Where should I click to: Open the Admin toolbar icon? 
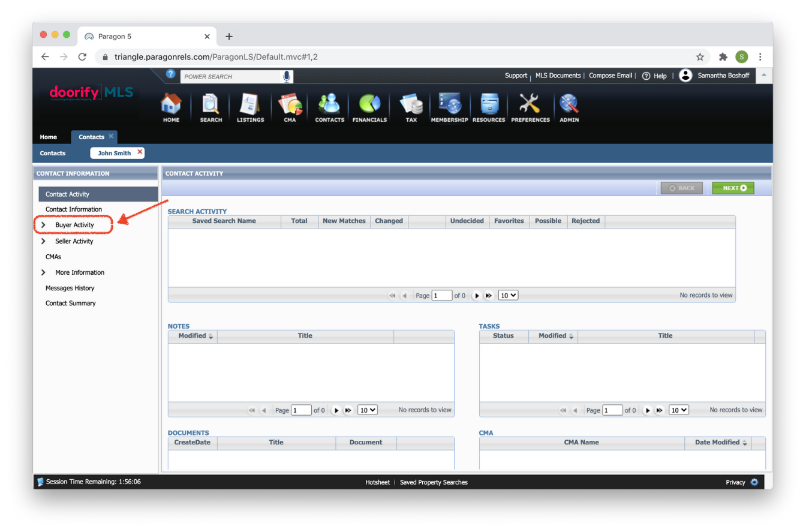coord(569,108)
